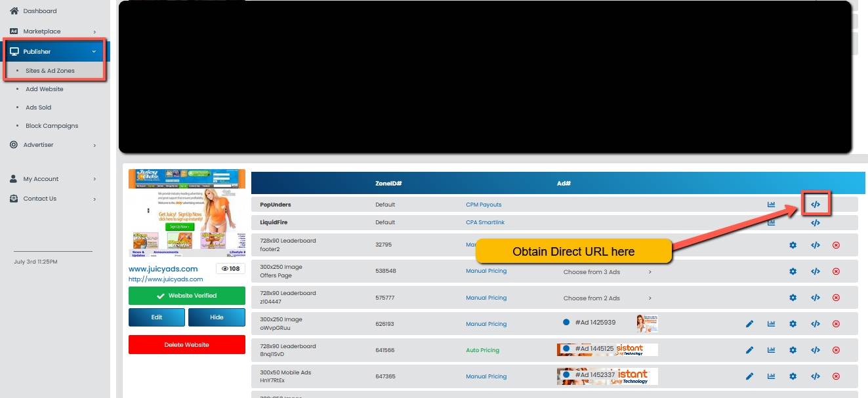Expand My Account menu chevron
The width and height of the screenshot is (868, 398).
tap(94, 179)
